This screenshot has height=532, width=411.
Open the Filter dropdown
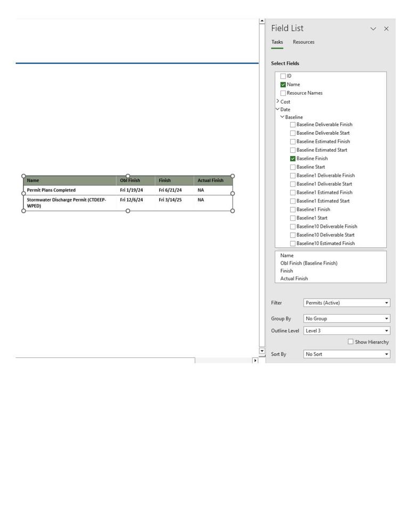[x=347, y=302]
